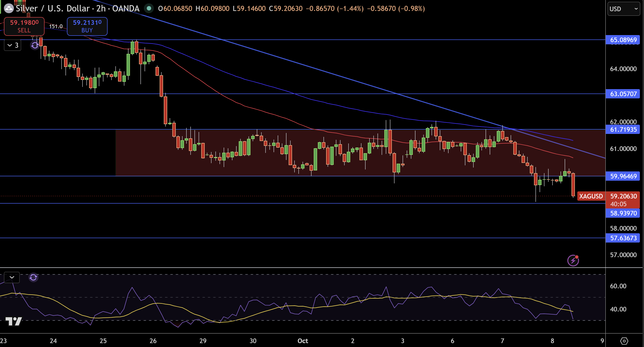
Task: Click the 59.20630 last price label
Action: [624, 196]
